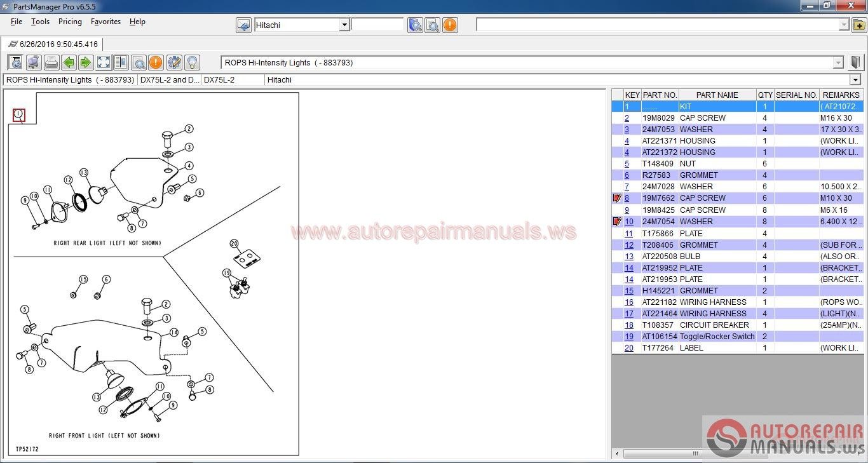The width and height of the screenshot is (868, 463).
Task: Click the fit-to-window expand arrows icon
Action: point(103,62)
